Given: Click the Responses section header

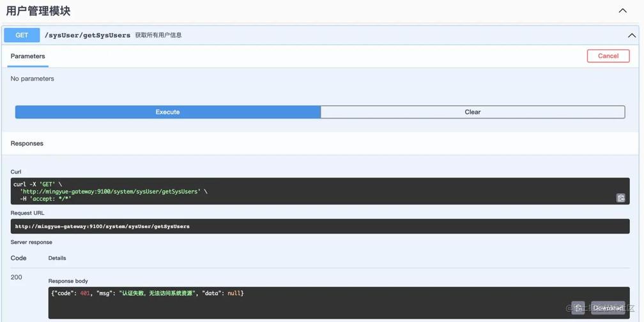Looking at the screenshot, I should tap(27, 143).
